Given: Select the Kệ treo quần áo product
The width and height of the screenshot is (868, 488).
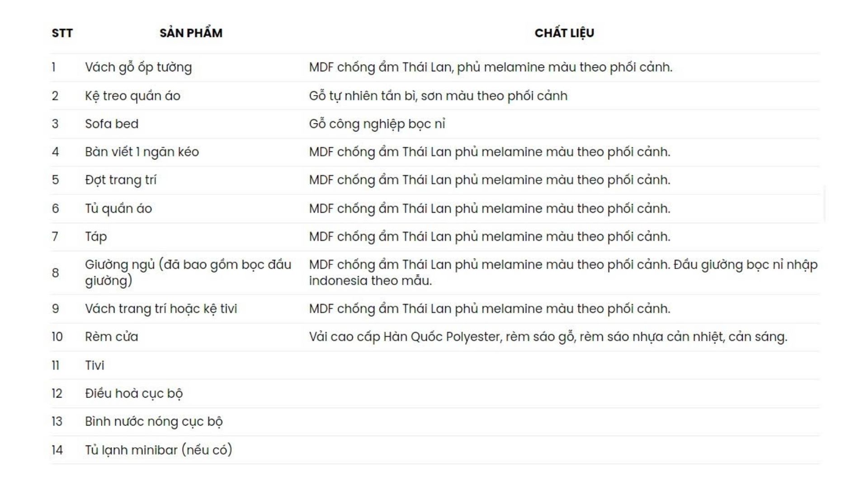Looking at the screenshot, I should (x=132, y=96).
